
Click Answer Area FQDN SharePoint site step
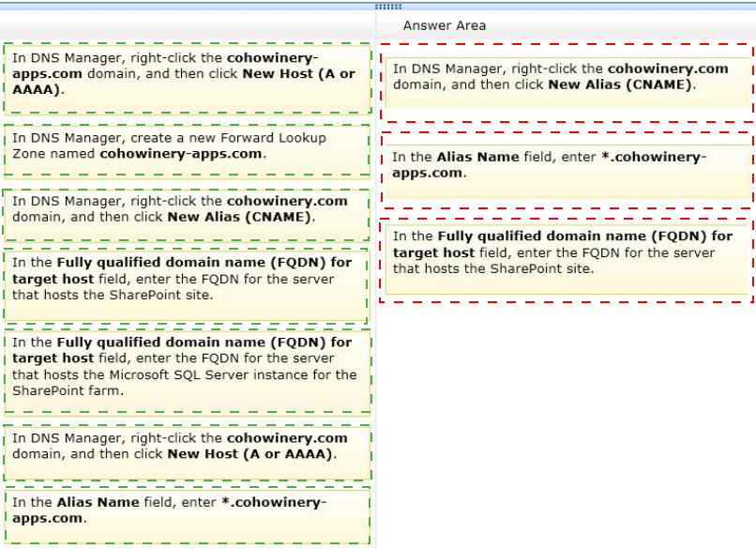pos(567,260)
